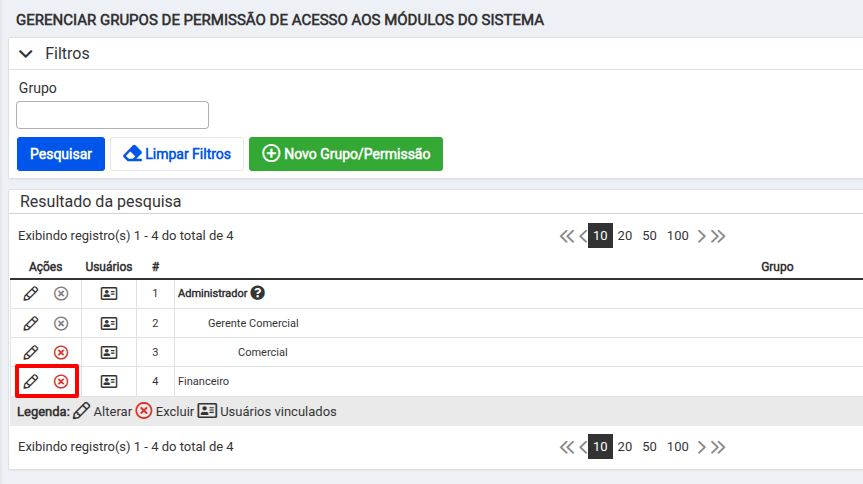863x484 pixels.
Task: Go to next page in top pagination
Action: tap(701, 236)
